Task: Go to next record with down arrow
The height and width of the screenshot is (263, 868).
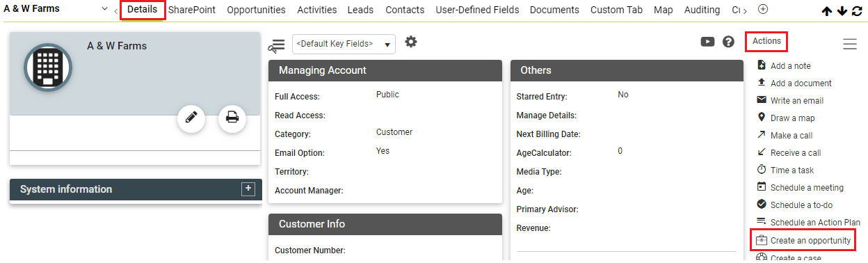Action: (x=842, y=10)
